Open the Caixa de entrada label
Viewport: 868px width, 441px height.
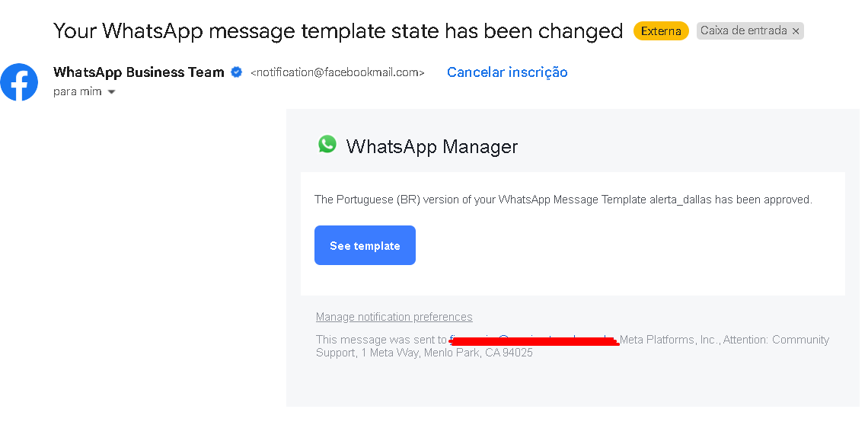[x=743, y=31]
